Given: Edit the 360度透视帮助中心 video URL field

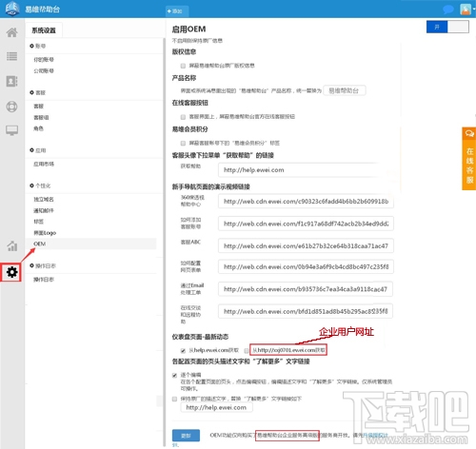Looking at the screenshot, I should pos(306,202).
